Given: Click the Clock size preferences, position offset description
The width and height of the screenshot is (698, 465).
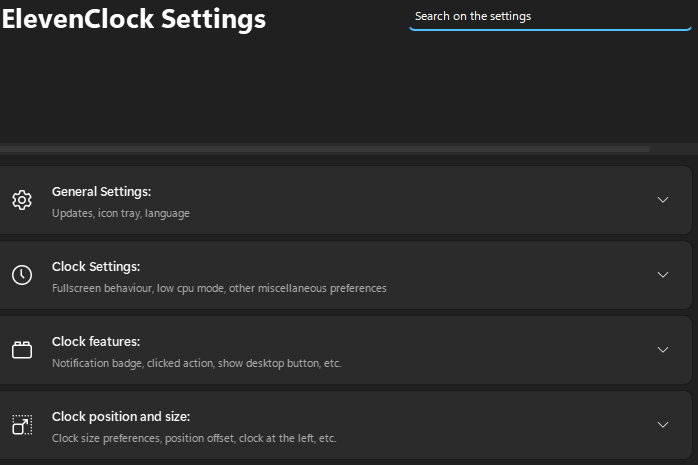Looking at the screenshot, I should 194,438.
